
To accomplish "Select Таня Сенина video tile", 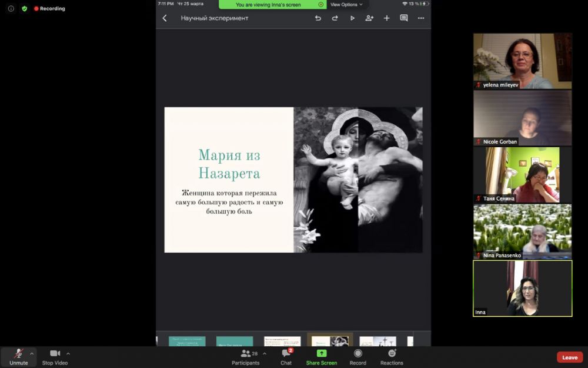I will (522, 175).
